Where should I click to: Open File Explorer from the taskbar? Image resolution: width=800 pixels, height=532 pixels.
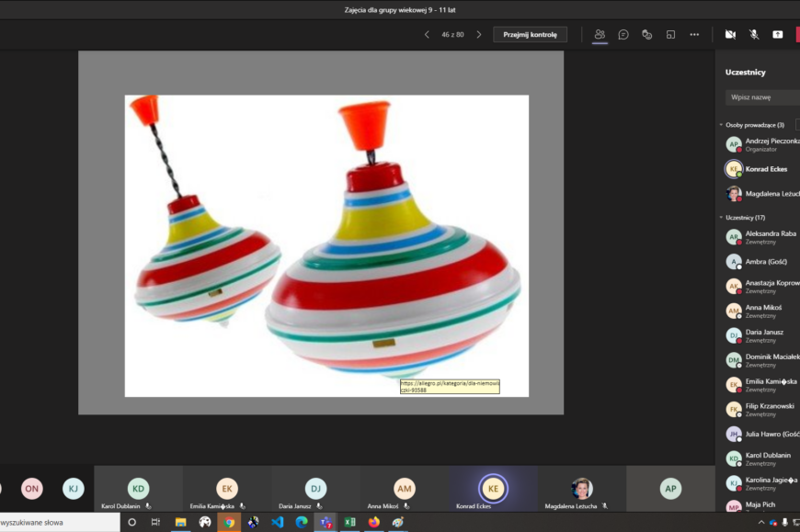[x=180, y=522]
